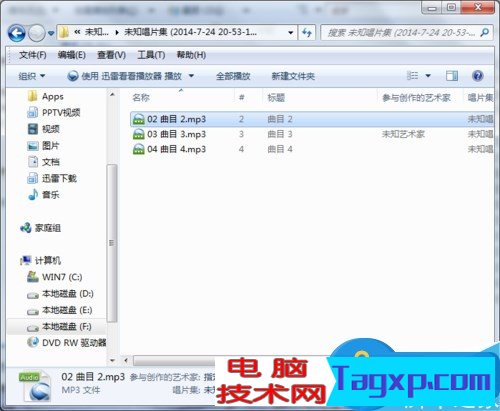Open drive WIN7 (C:)
The width and height of the screenshot is (500, 411).
[x=55, y=277]
